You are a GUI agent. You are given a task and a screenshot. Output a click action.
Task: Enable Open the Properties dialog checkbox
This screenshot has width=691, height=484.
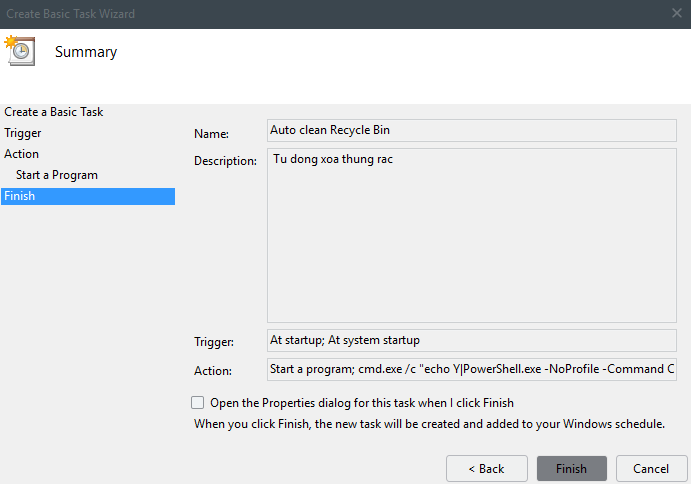(197, 403)
